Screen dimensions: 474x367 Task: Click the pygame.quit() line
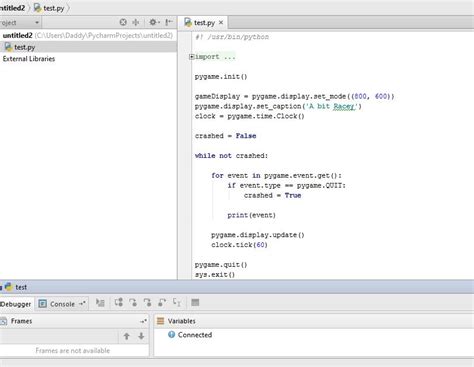[221, 265]
